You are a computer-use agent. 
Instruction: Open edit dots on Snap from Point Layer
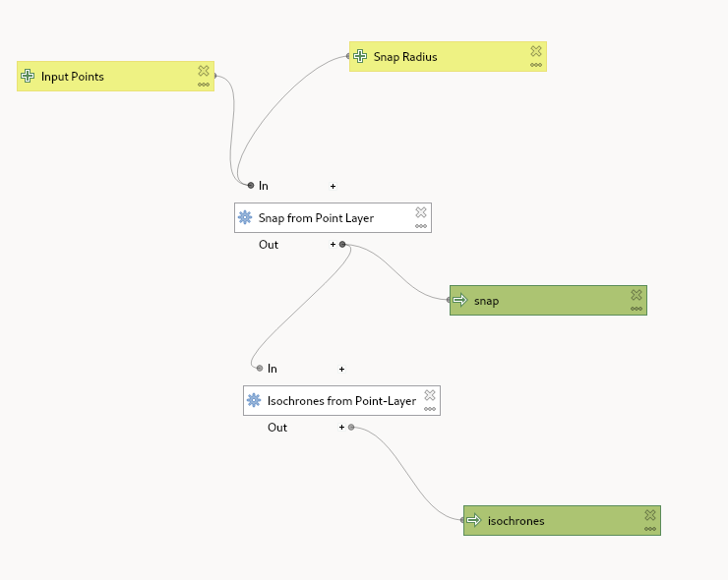tap(421, 226)
